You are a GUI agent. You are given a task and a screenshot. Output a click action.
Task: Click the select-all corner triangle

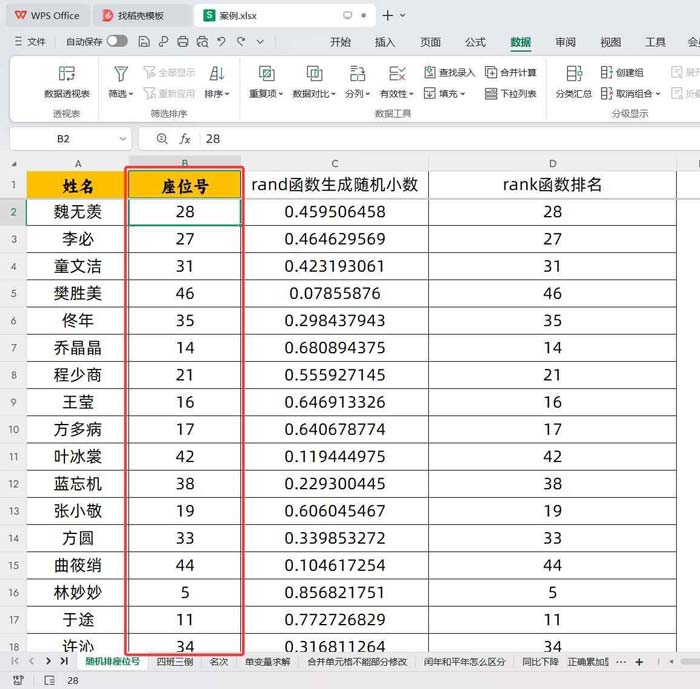pyautogui.click(x=14, y=164)
